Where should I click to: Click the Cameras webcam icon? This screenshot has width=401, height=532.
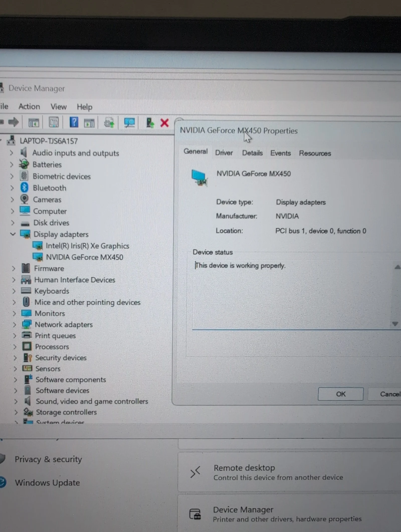(24, 199)
